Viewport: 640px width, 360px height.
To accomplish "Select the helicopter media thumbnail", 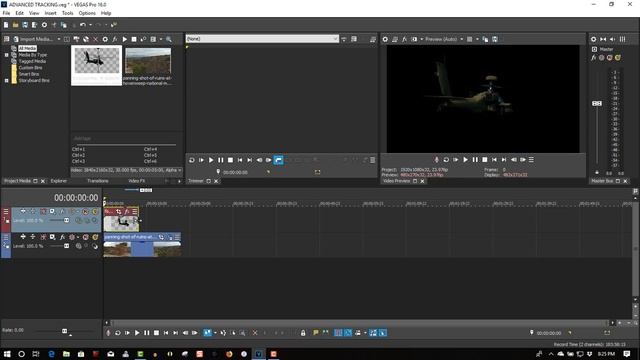I will [97, 65].
